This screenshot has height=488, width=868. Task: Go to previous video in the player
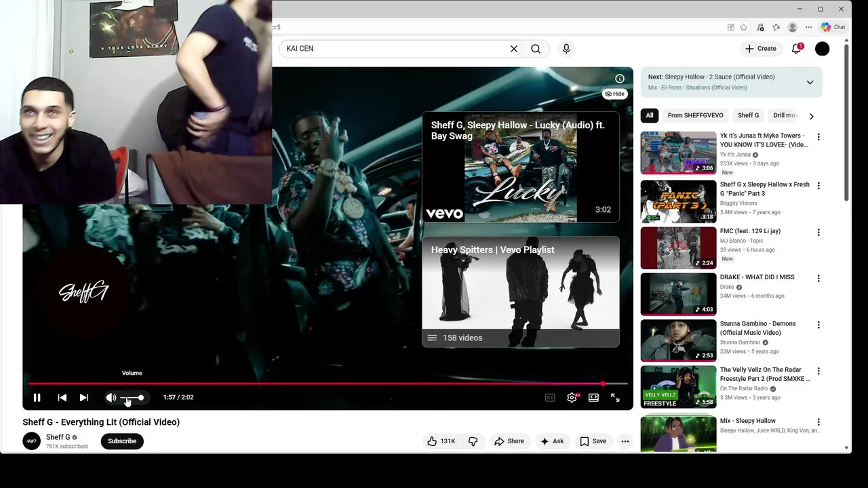(62, 398)
